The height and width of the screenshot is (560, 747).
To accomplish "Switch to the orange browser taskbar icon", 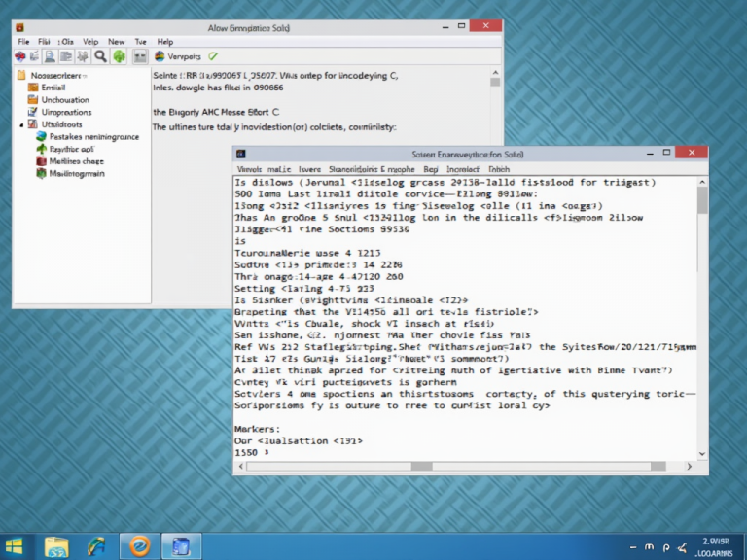I will pyautogui.click(x=140, y=546).
